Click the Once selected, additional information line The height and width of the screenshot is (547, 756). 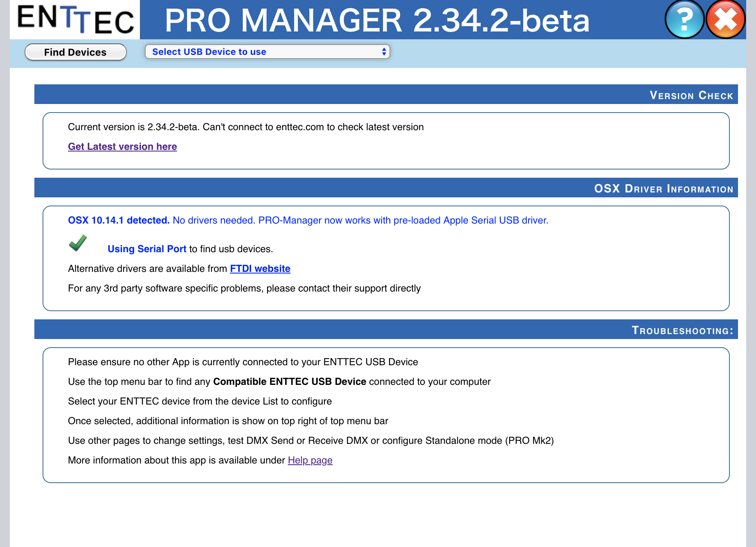228,421
